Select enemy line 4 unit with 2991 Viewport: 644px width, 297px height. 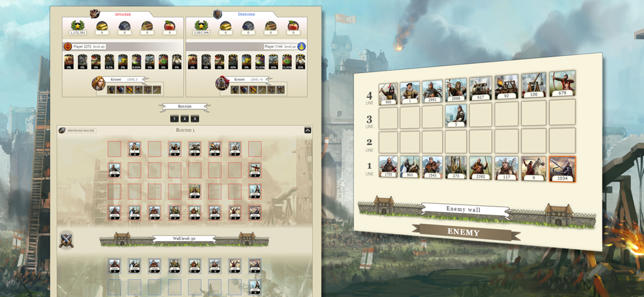click(432, 91)
